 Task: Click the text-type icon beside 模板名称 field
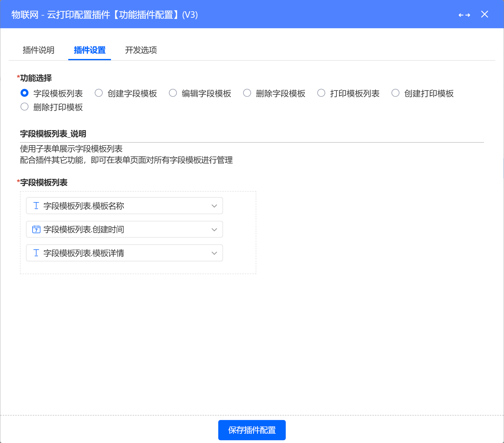(x=36, y=206)
